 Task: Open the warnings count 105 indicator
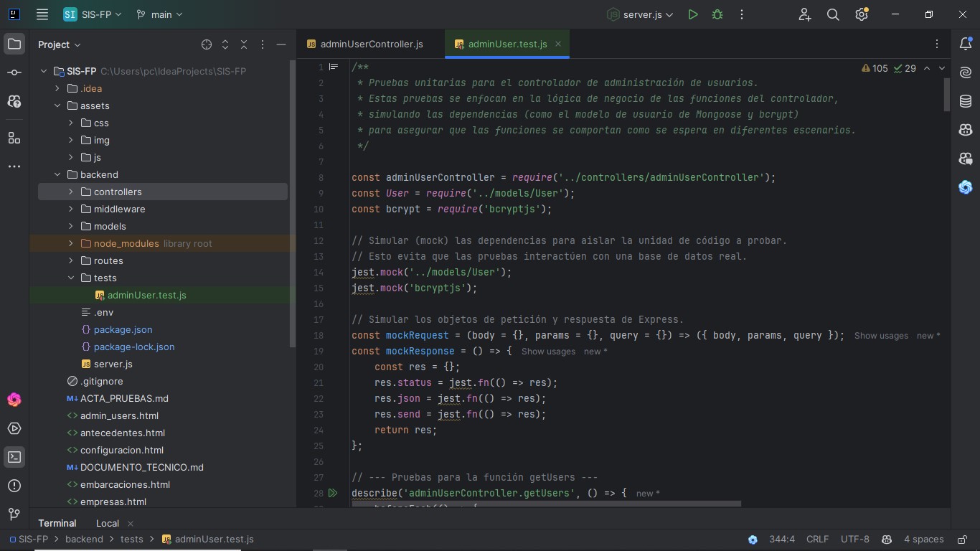[x=875, y=68]
